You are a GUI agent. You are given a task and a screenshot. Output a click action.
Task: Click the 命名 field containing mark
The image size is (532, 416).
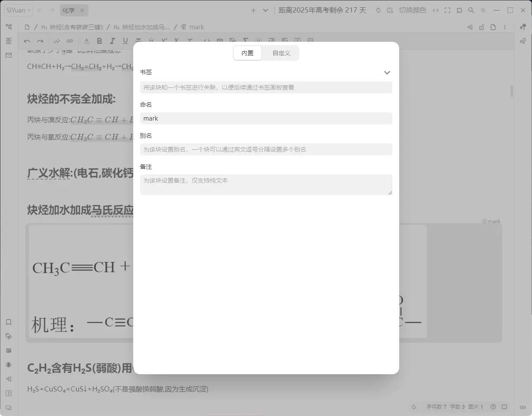[x=266, y=118]
